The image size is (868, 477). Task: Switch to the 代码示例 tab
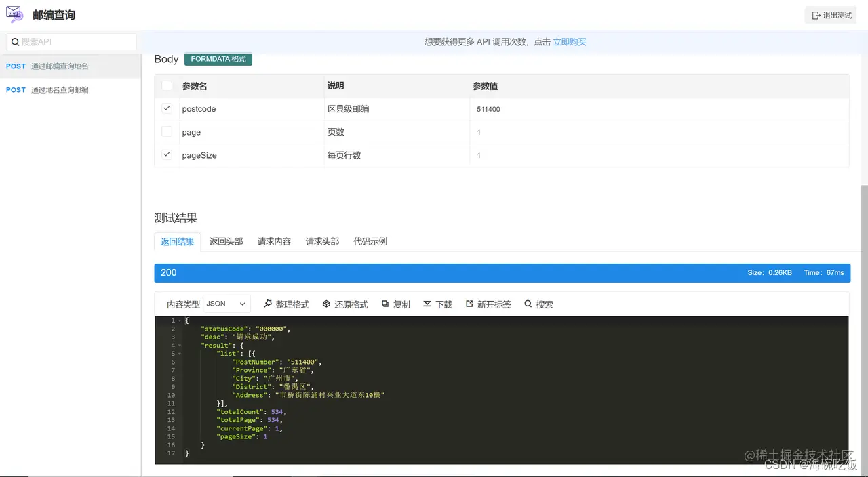click(370, 241)
